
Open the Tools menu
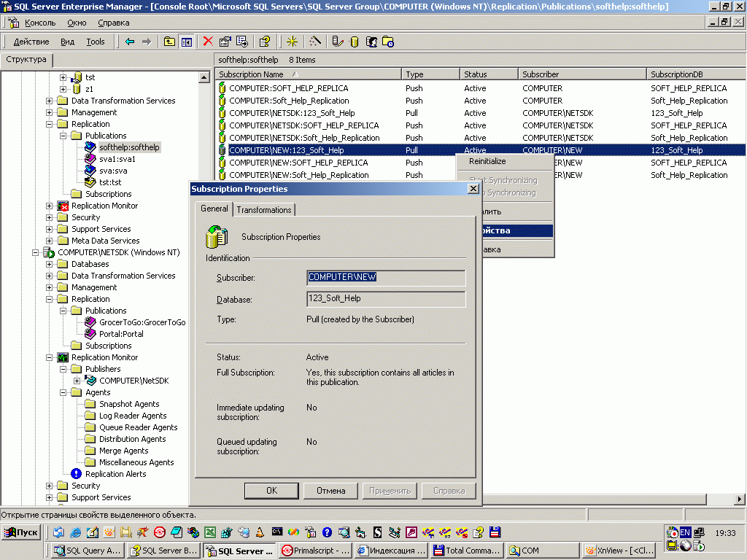pos(96,42)
